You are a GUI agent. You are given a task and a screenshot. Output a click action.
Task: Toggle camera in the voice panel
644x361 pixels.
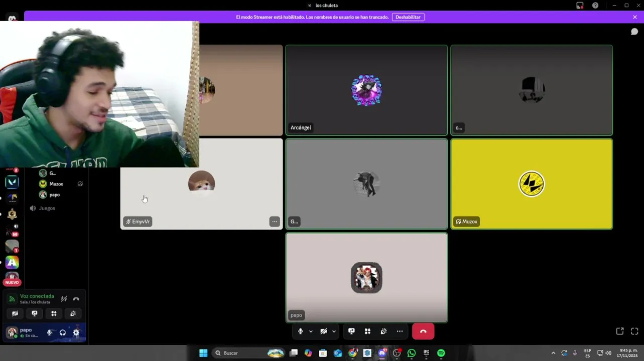coord(15,313)
